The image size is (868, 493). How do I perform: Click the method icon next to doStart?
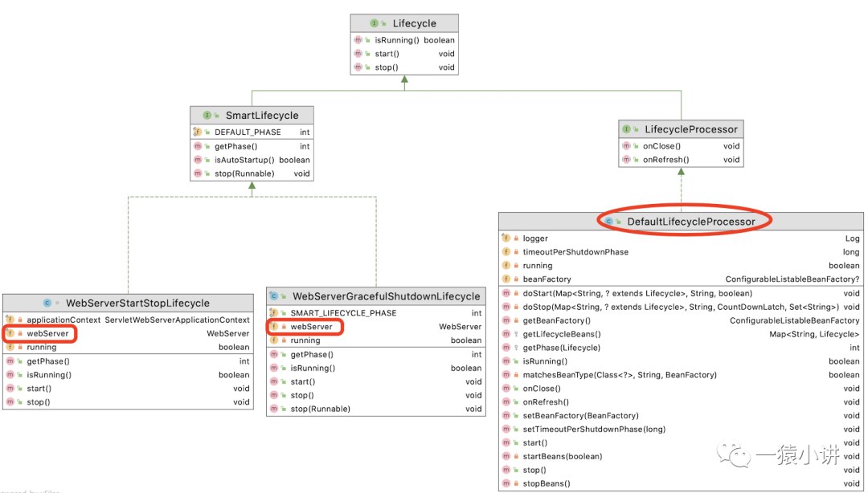(x=506, y=293)
